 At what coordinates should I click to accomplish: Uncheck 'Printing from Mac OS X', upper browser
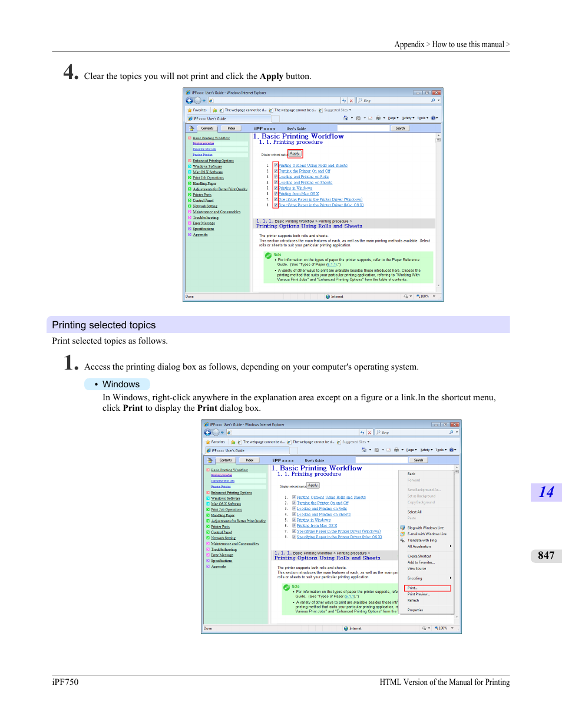pos(276,194)
